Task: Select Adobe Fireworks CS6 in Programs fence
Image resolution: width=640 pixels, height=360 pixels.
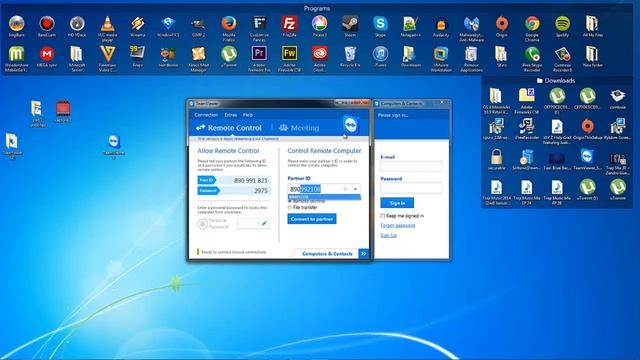Action: 289,59
